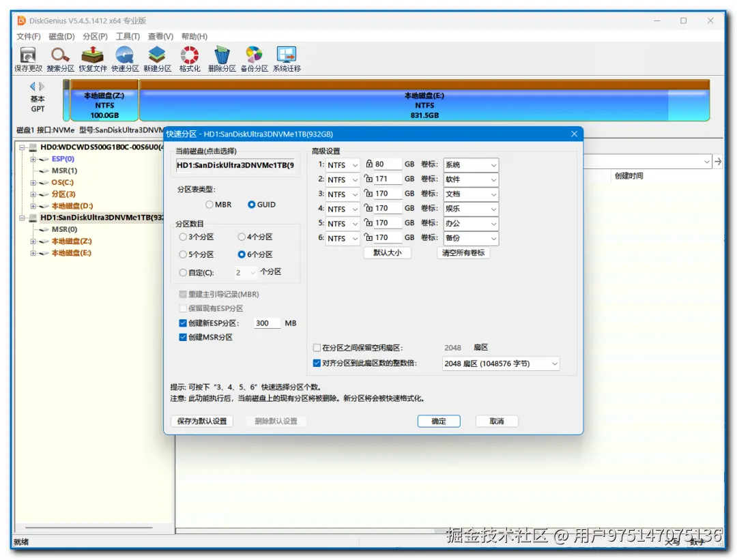Click Clear All Labels (清空所有卷标) button
The width and height of the screenshot is (737, 560).
pyautogui.click(x=463, y=253)
